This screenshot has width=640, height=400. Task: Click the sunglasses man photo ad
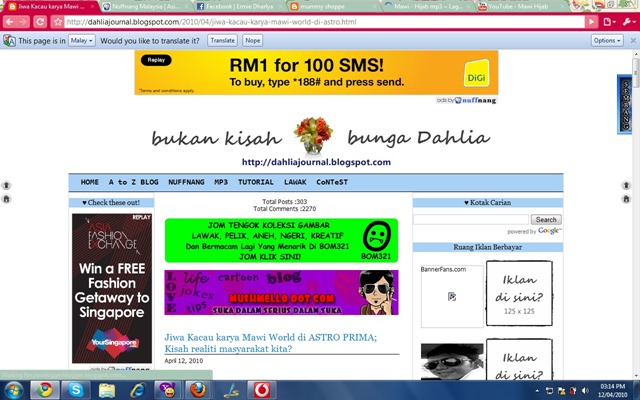click(x=452, y=362)
